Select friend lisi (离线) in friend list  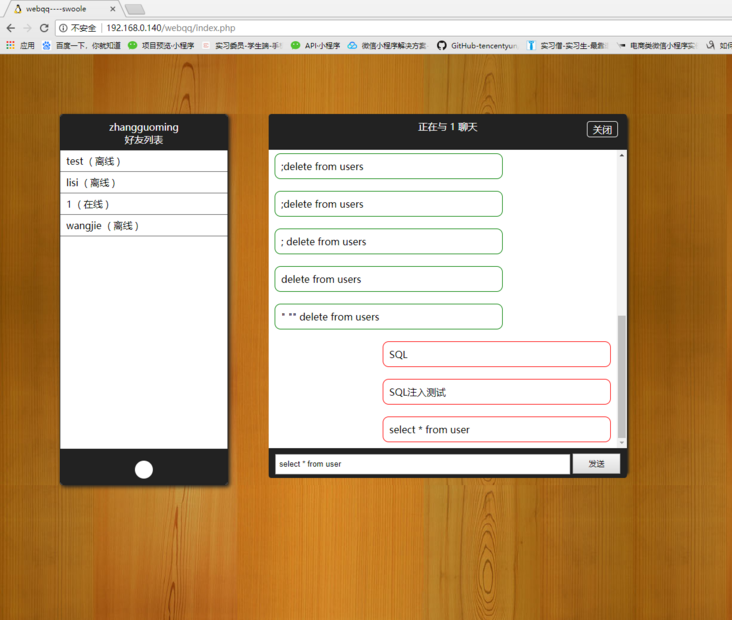(144, 183)
